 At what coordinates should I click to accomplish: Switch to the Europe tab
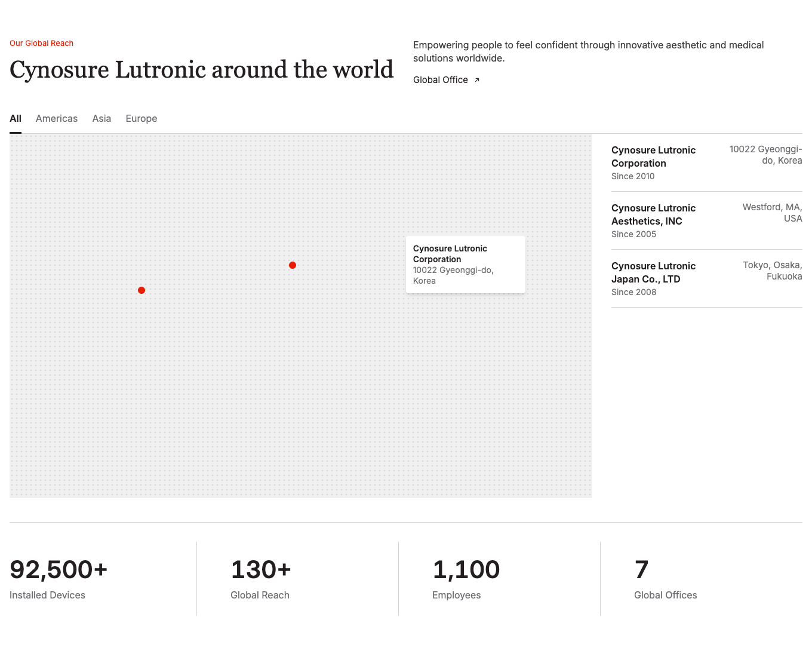point(142,118)
